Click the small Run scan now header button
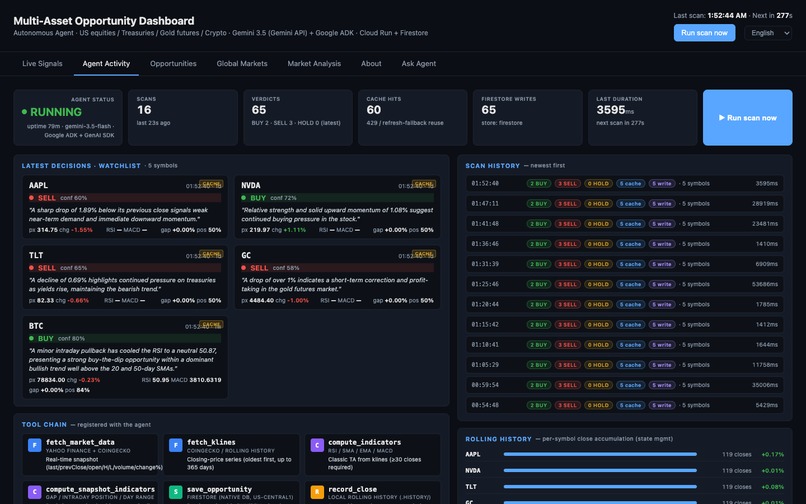This screenshot has width=806, height=504. point(704,33)
